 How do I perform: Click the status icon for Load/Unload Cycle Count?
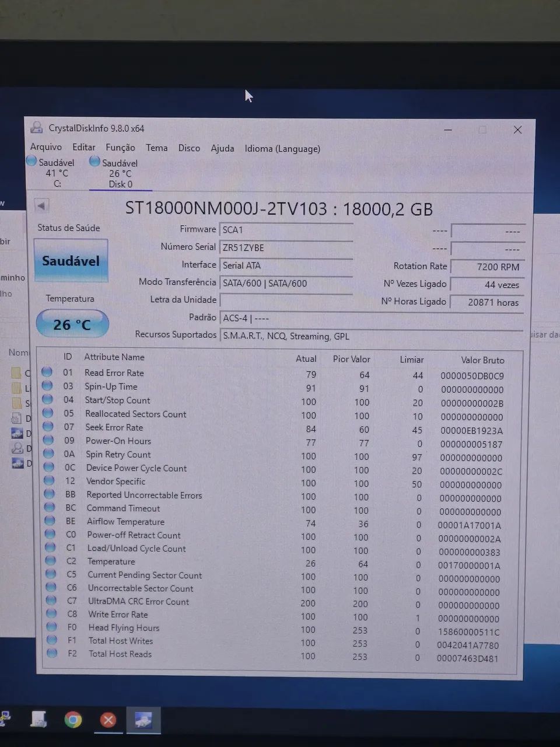50,547
